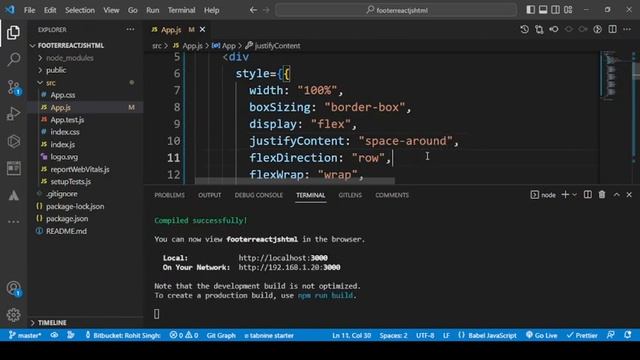Open the Selection menu

80,10
